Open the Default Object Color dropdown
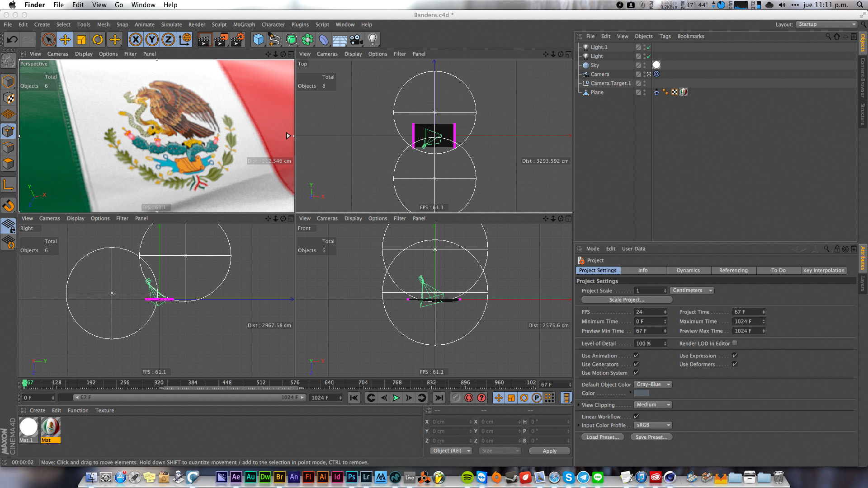 [653, 385]
